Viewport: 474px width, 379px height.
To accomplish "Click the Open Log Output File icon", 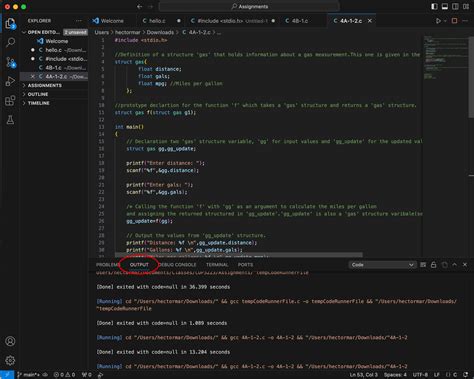I will 444,265.
